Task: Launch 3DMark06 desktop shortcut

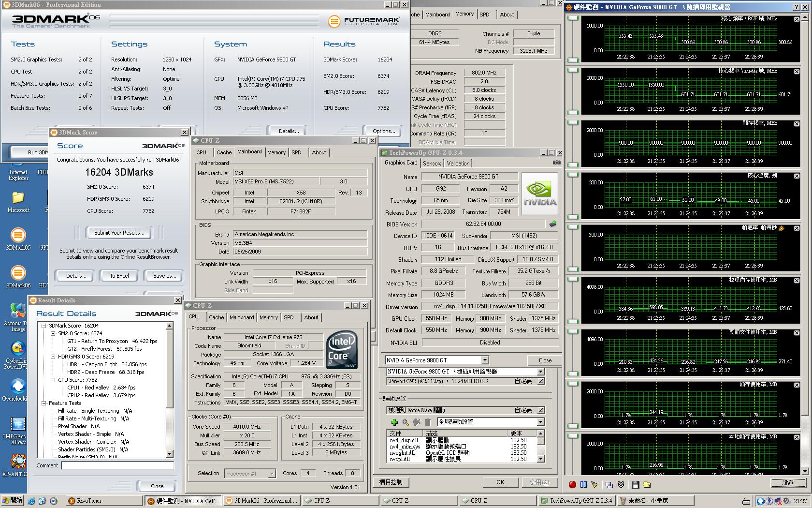Action: (18, 277)
